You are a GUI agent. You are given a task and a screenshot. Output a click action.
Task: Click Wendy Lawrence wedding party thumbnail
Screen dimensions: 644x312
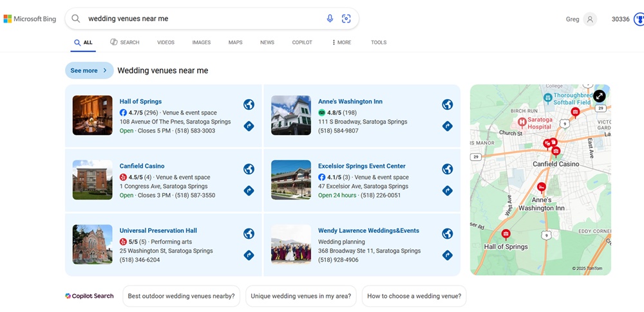[291, 244]
